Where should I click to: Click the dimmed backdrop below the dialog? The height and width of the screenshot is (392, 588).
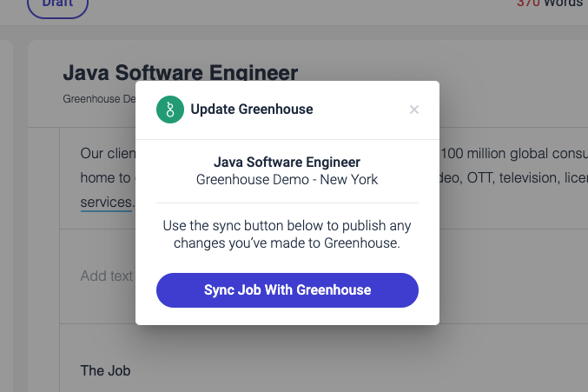[x=287, y=358]
